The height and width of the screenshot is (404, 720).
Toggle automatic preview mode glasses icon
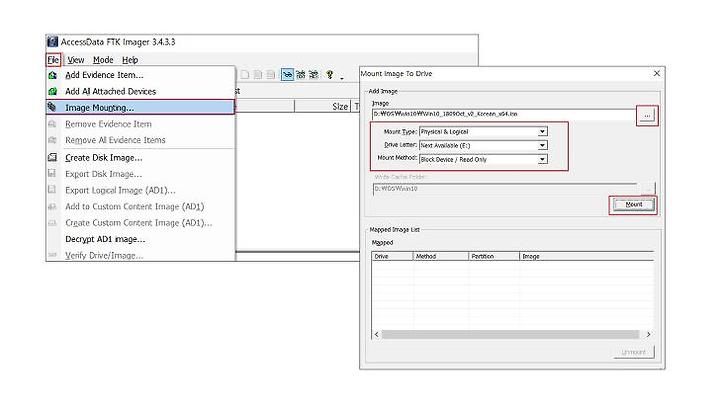[287, 74]
